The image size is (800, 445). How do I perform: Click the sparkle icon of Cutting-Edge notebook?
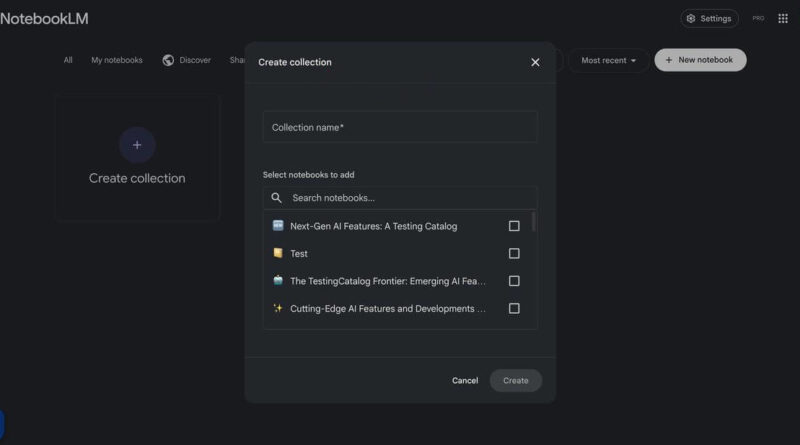click(278, 308)
